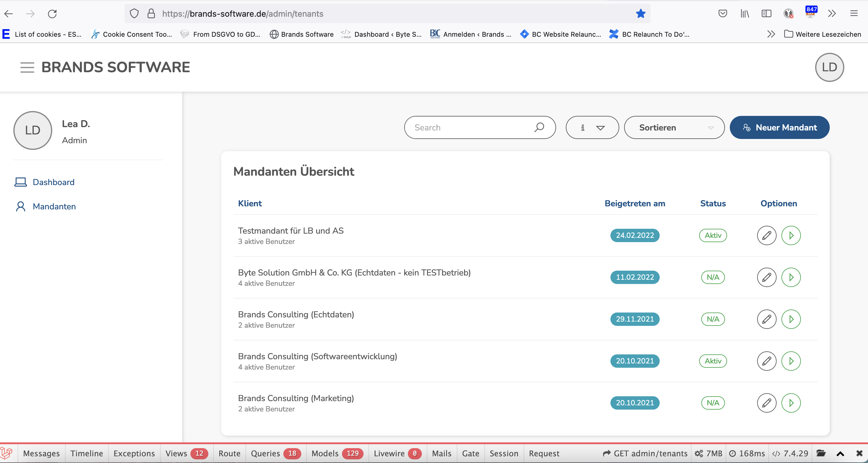Expand the Sortieren dropdown
Image resolution: width=868 pixels, height=463 pixels.
(674, 128)
